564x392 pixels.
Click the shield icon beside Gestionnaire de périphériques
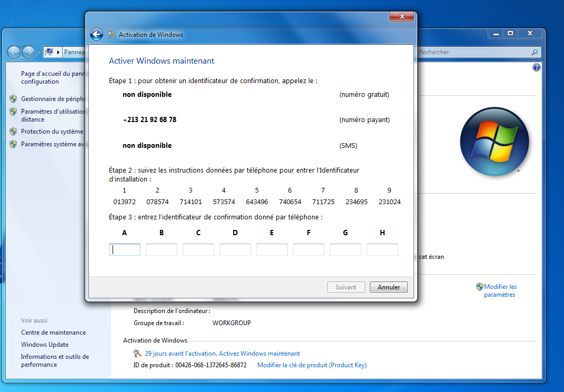[13, 99]
